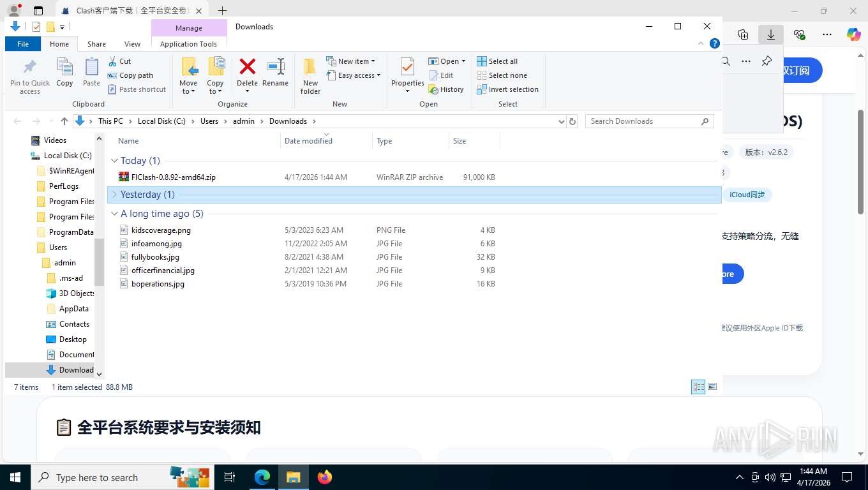Refresh the Downloads folder view
The width and height of the screenshot is (868, 490).
[x=572, y=121]
